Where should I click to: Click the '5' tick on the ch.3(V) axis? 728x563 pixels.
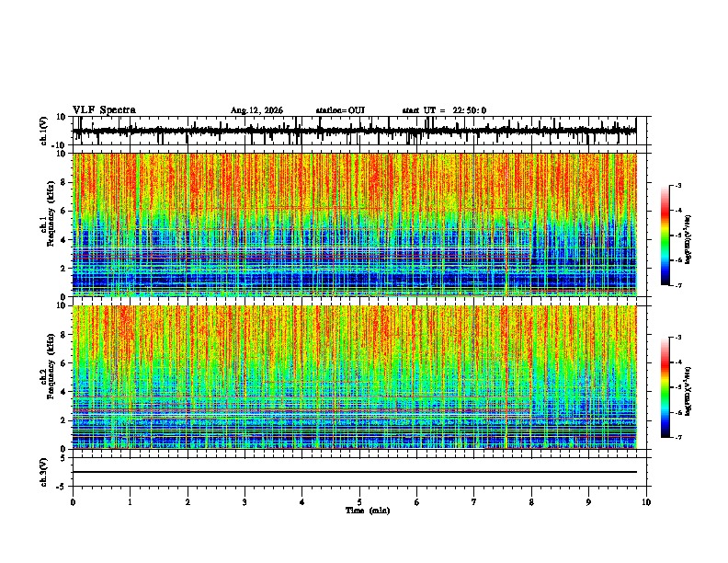[x=63, y=458]
